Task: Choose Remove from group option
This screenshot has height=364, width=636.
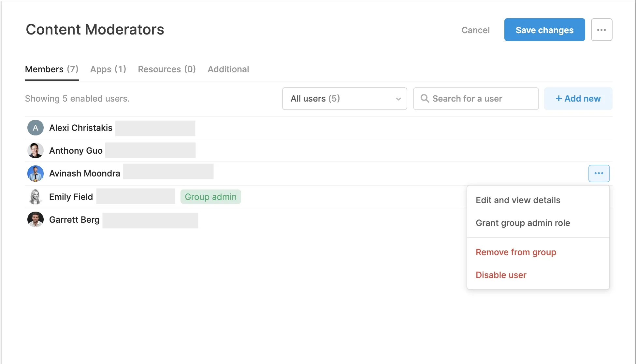Action: [x=516, y=252]
